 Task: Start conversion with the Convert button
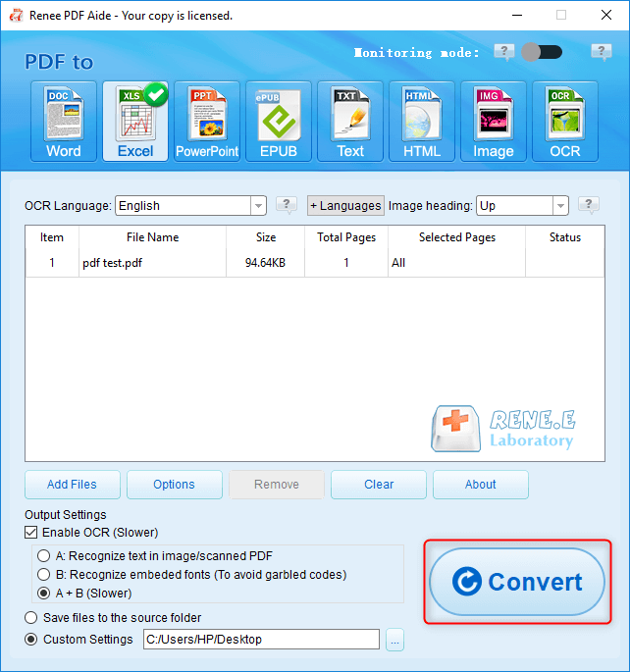(x=517, y=582)
